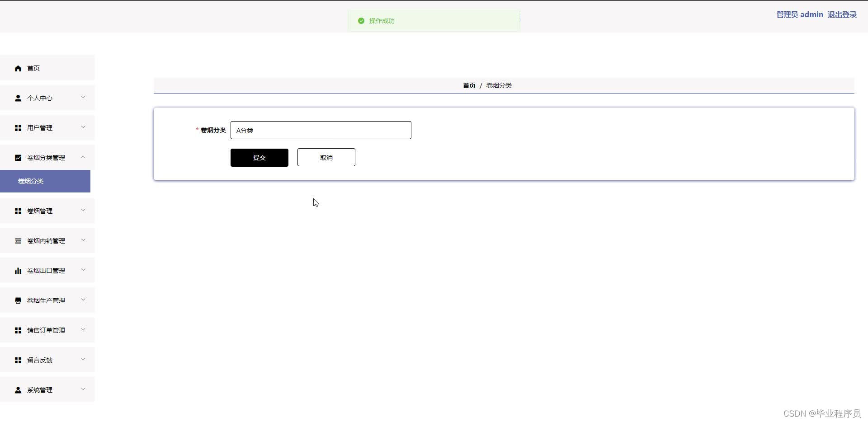Open the 卷烟分类管理 sidebar menu
868x422 pixels.
coord(47,157)
